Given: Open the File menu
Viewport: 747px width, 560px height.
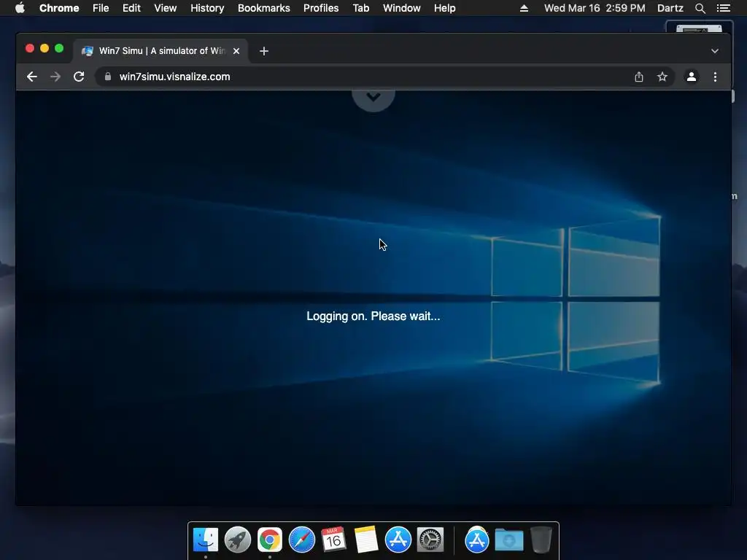Looking at the screenshot, I should (x=101, y=8).
